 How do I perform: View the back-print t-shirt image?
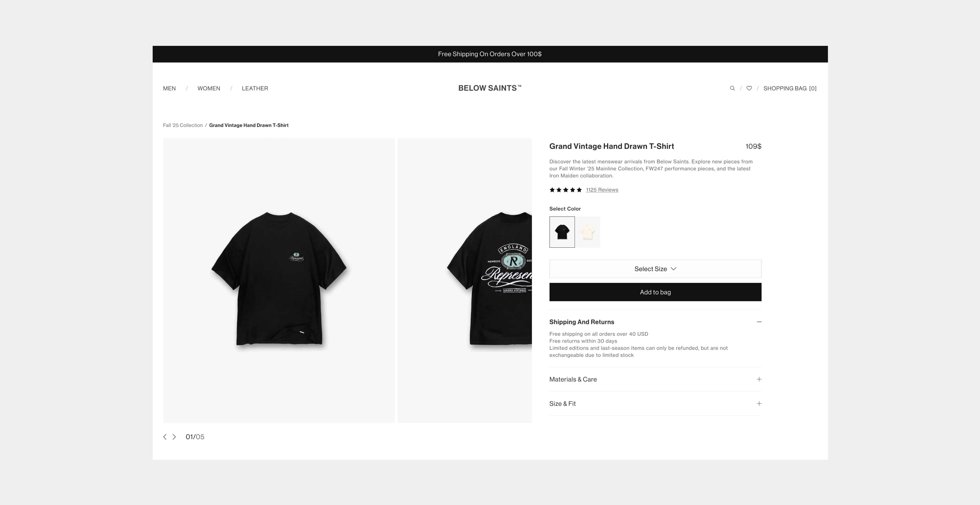point(464,280)
